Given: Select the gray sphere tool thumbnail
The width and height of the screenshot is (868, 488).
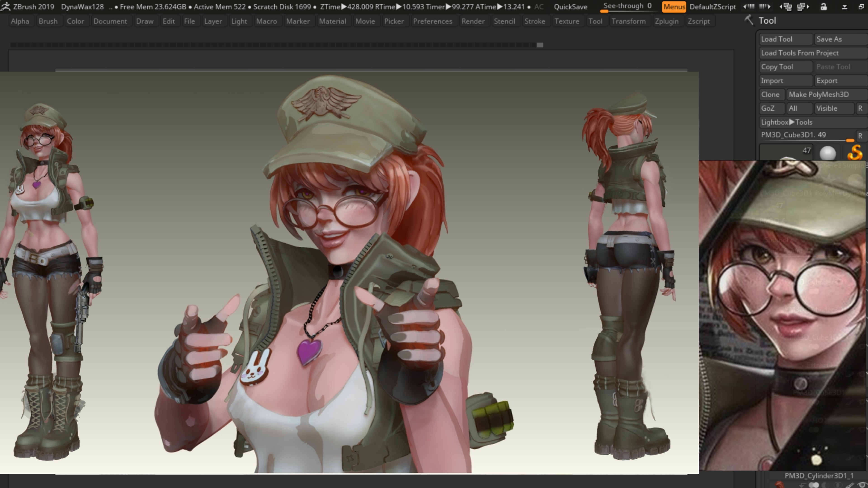Looking at the screenshot, I should (828, 153).
